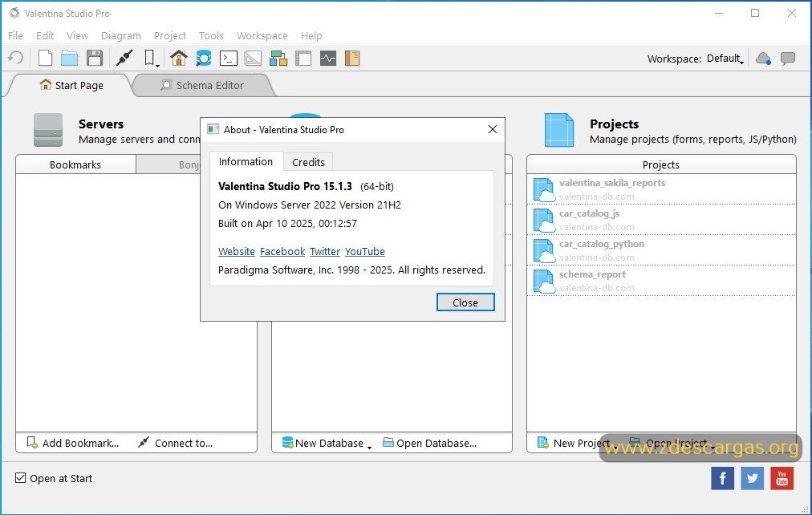Click the speech bubble feedback icon
The width and height of the screenshot is (812, 515).
(x=788, y=59)
